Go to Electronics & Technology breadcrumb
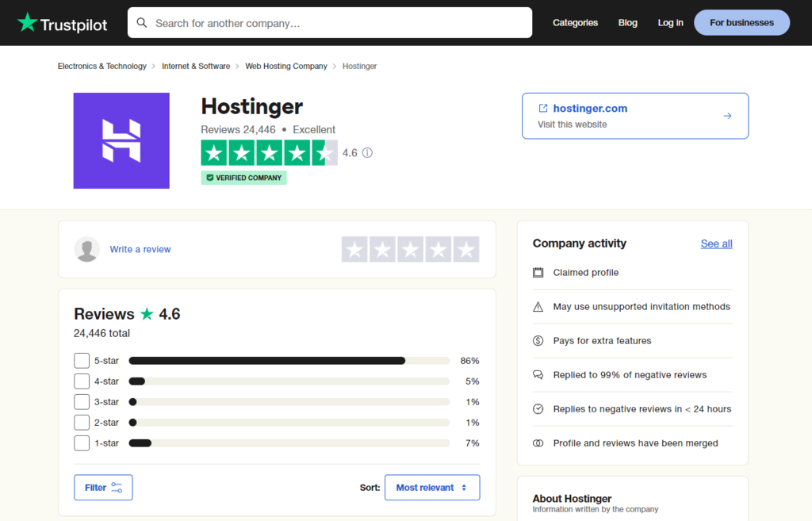Screen dimensions: 812x521 [x=102, y=67]
